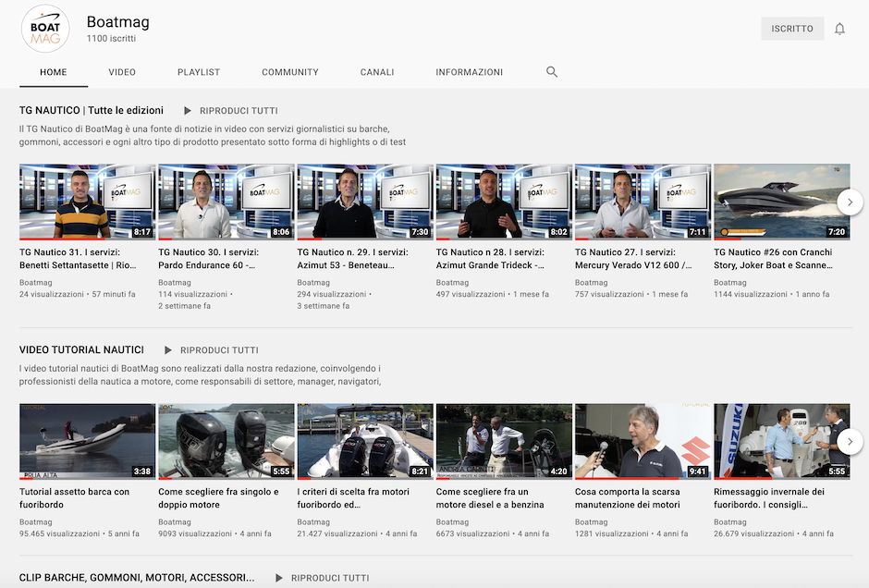Image resolution: width=869 pixels, height=588 pixels.
Task: Open TG Nautico n 28 video thumbnail
Action: pos(504,202)
